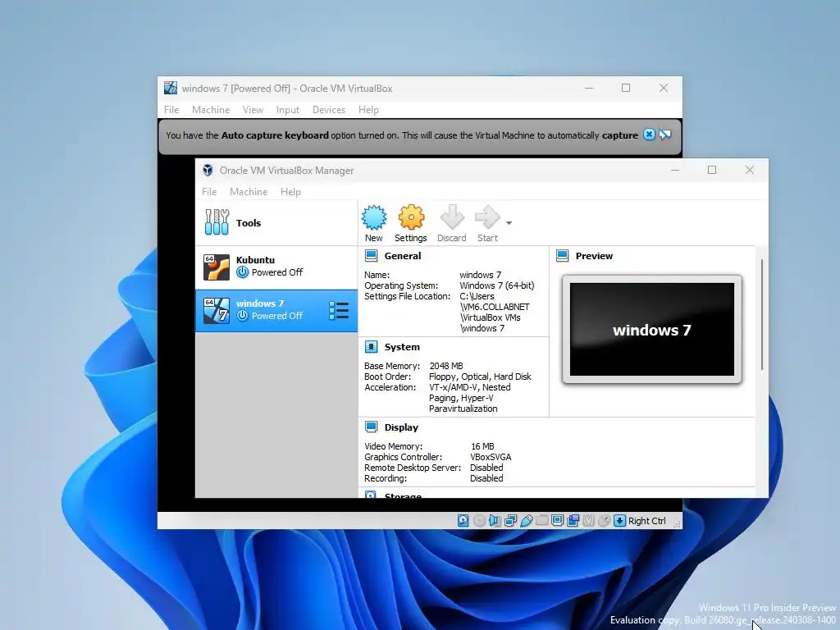This screenshot has height=630, width=840.
Task: Click the windows 7 OS icon in list
Action: (217, 311)
